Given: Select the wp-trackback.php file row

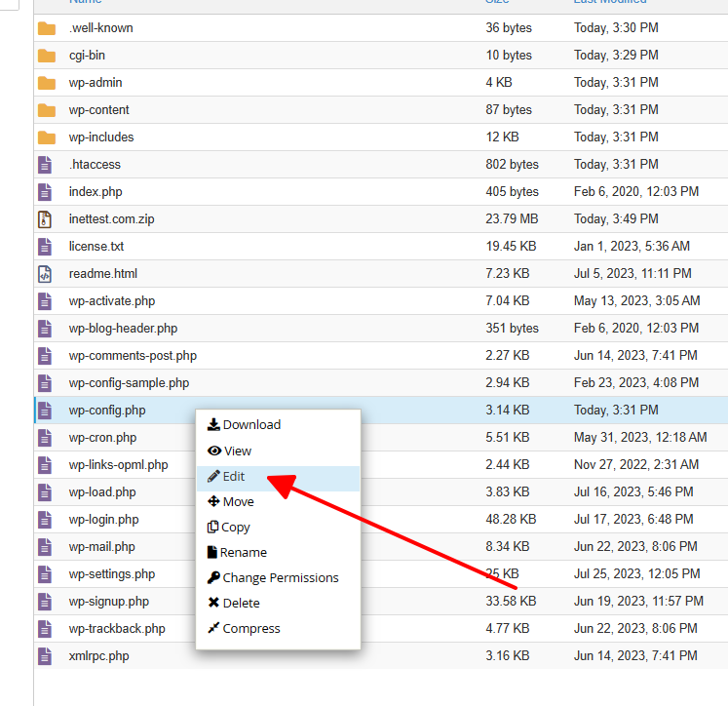Looking at the screenshot, I should pyautogui.click(x=117, y=629).
